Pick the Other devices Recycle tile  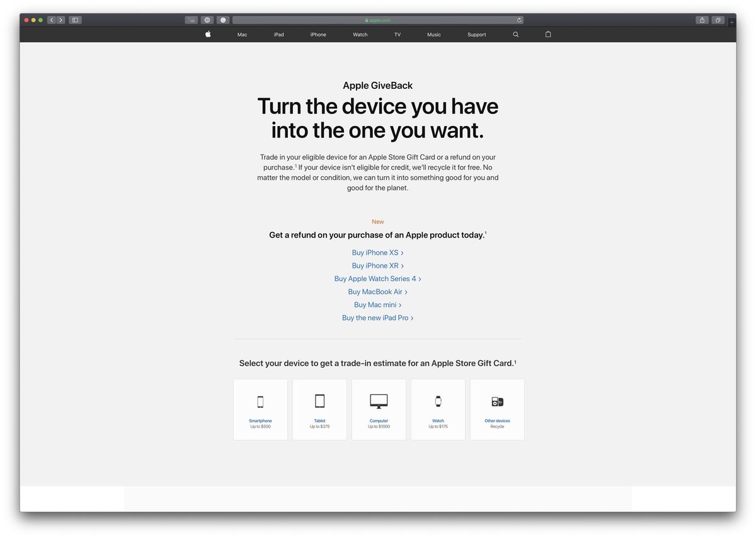click(x=497, y=409)
